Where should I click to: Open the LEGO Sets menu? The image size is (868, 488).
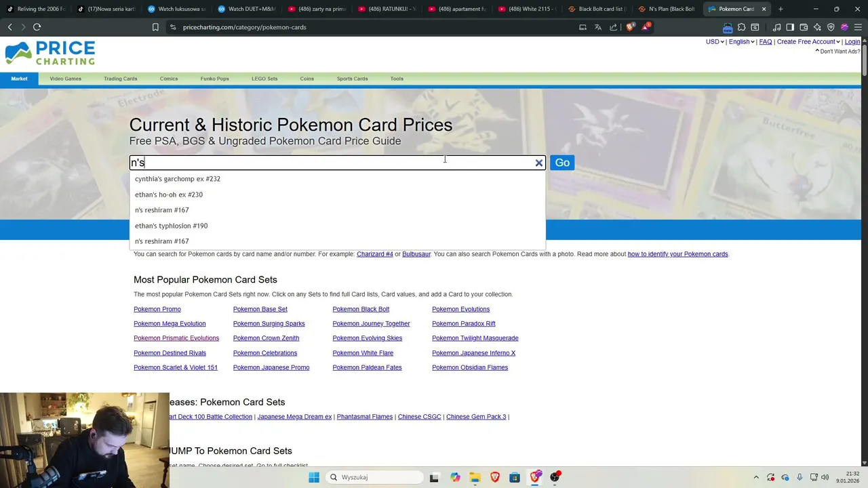tap(264, 79)
